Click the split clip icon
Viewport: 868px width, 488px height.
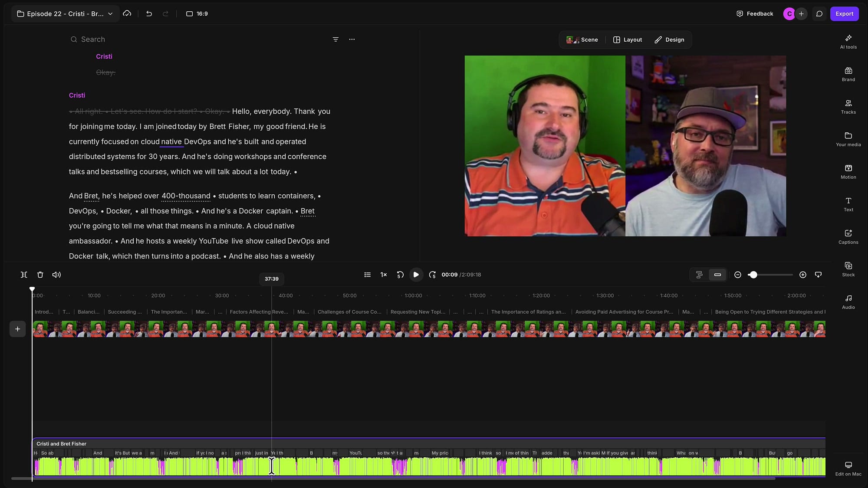tap(24, 275)
